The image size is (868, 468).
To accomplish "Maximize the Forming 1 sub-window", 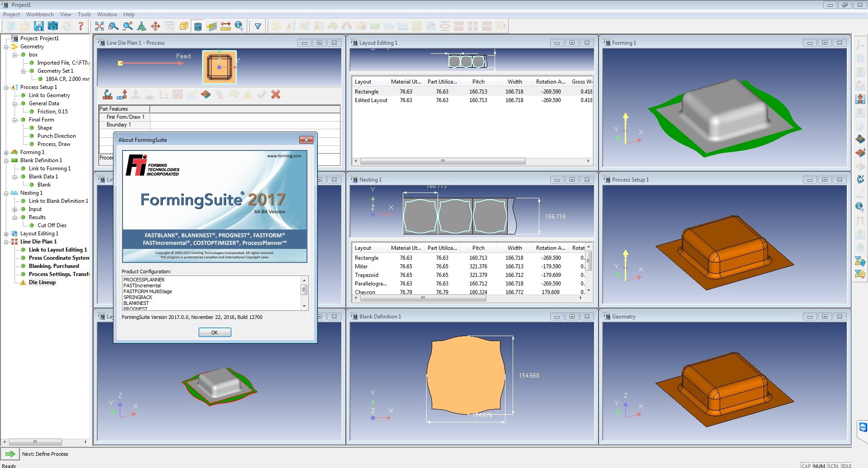I will (825, 43).
